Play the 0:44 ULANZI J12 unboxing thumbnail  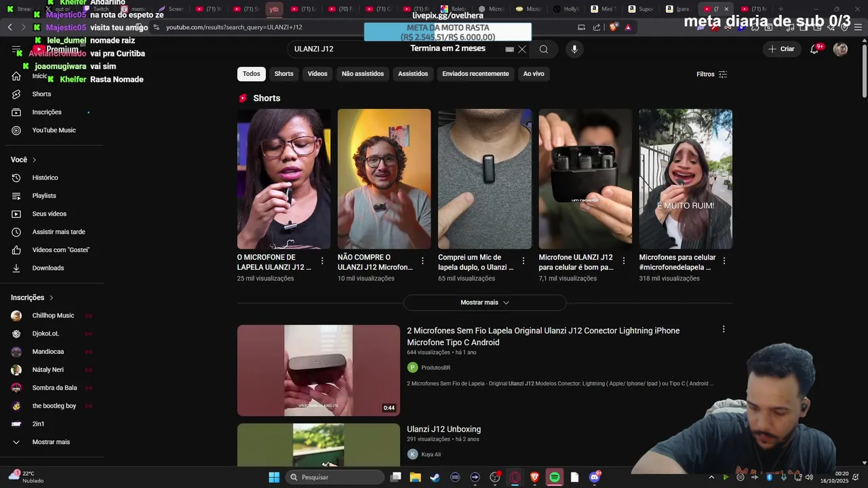click(318, 371)
